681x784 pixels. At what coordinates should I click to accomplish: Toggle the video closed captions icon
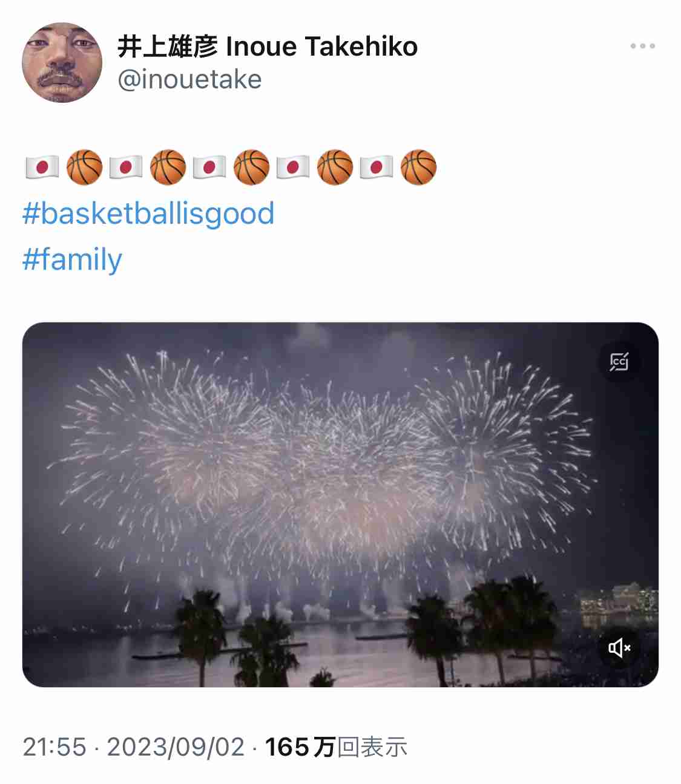click(x=619, y=362)
